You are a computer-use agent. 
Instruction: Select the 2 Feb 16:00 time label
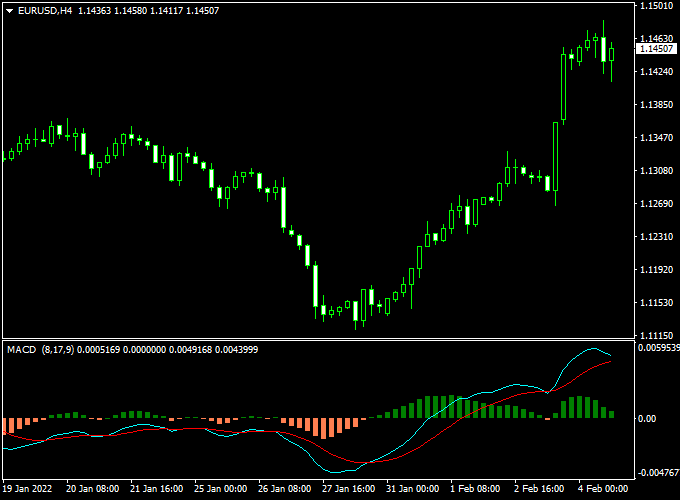click(x=539, y=489)
